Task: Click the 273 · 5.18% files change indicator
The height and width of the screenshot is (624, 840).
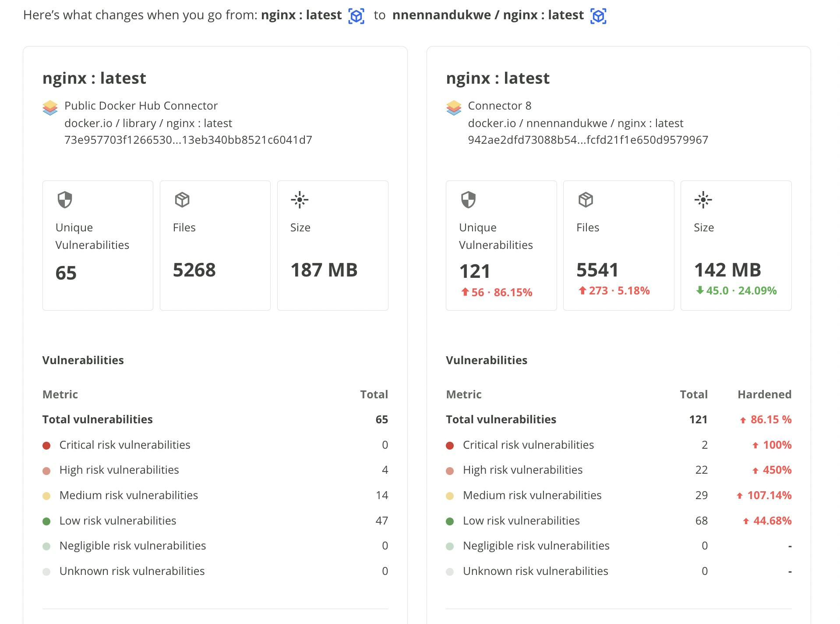Action: [x=614, y=291]
